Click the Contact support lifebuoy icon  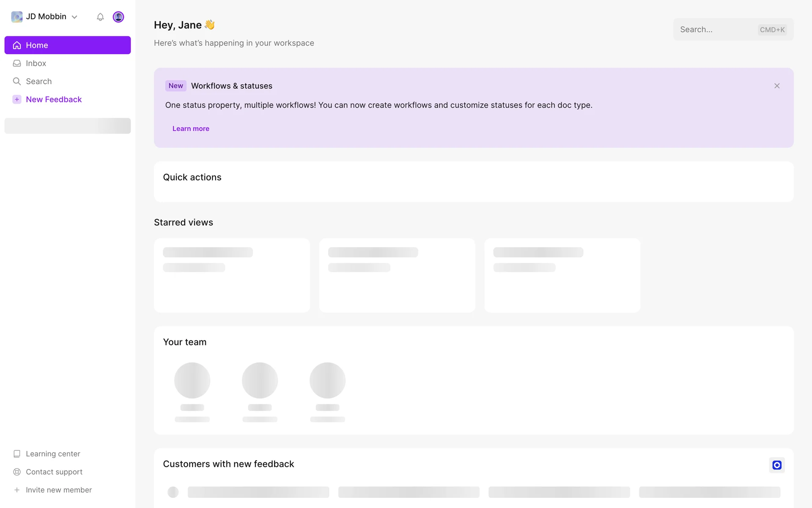tap(17, 472)
